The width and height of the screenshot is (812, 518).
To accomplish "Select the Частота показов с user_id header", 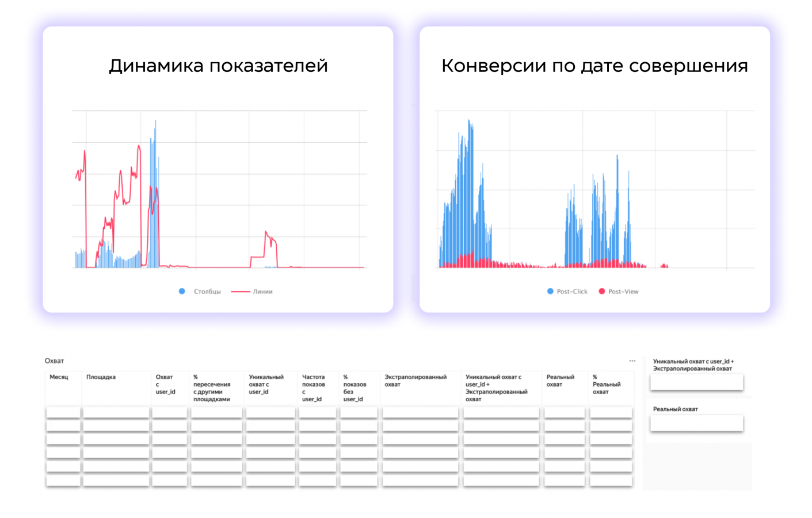I will 314,388.
